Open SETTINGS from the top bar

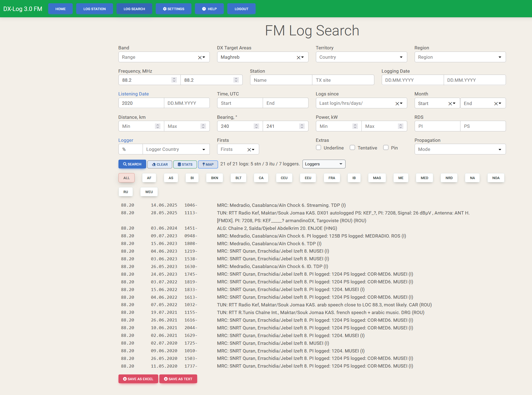(x=173, y=9)
